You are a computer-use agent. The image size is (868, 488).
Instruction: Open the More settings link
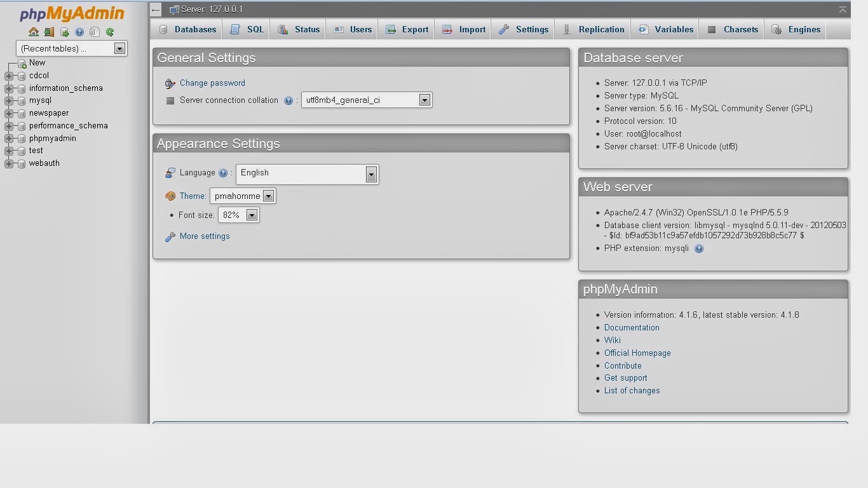coord(205,236)
